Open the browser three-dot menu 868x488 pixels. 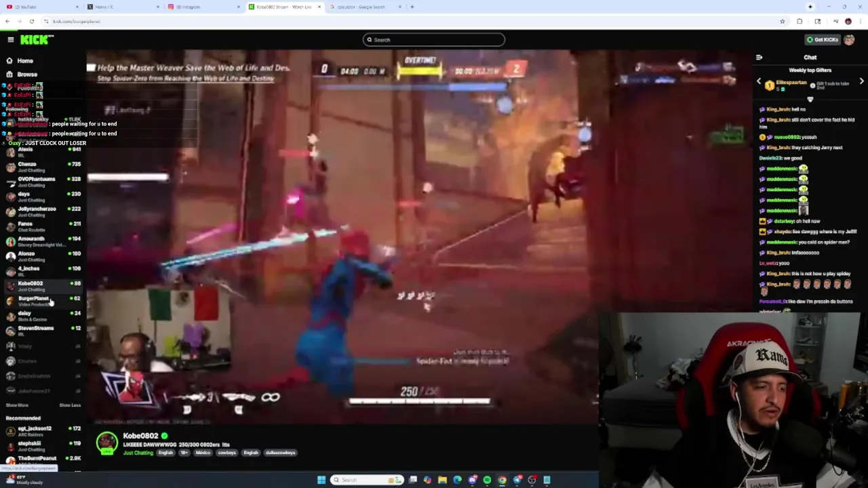coord(861,21)
